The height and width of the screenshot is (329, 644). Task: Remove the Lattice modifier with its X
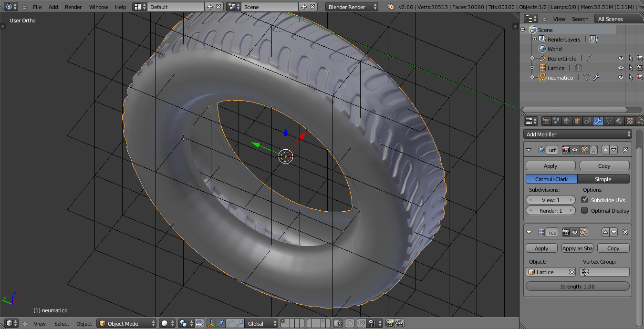625,232
